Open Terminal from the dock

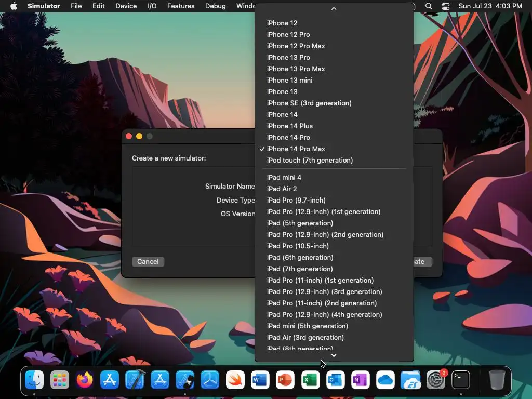coord(461,380)
